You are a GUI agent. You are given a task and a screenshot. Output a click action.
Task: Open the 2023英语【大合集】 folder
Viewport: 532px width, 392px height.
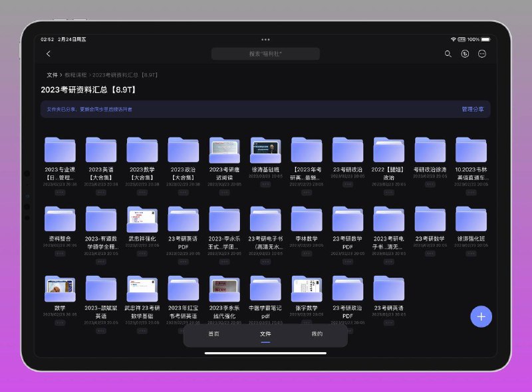101,150
